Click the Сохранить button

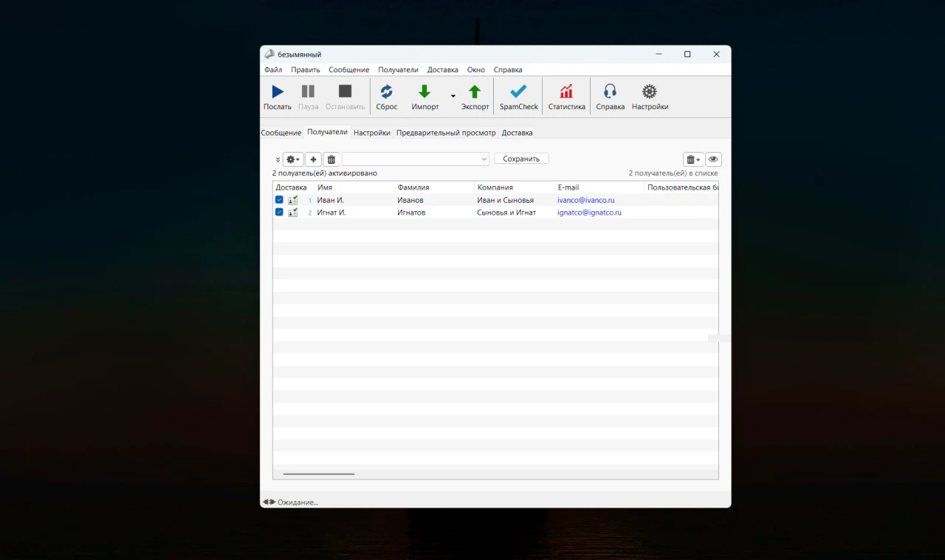coord(521,159)
